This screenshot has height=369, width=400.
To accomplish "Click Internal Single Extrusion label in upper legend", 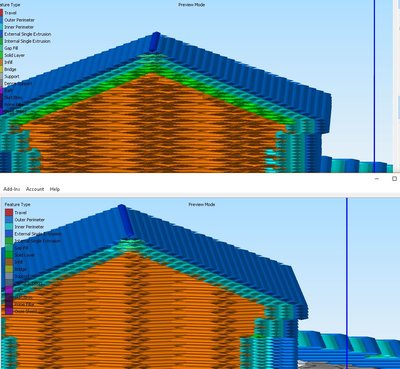I will (27, 41).
